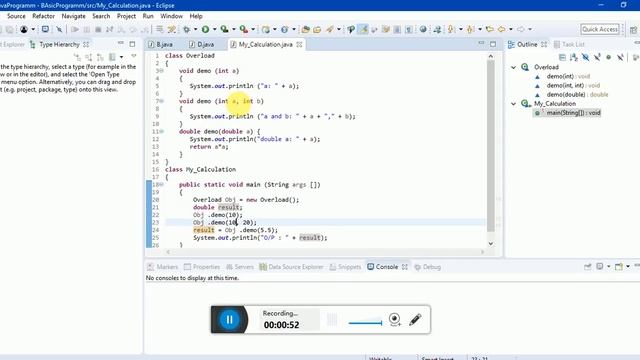Toggle Hide Non-Public Members in Outline
The image size is (640, 360).
[609, 57]
